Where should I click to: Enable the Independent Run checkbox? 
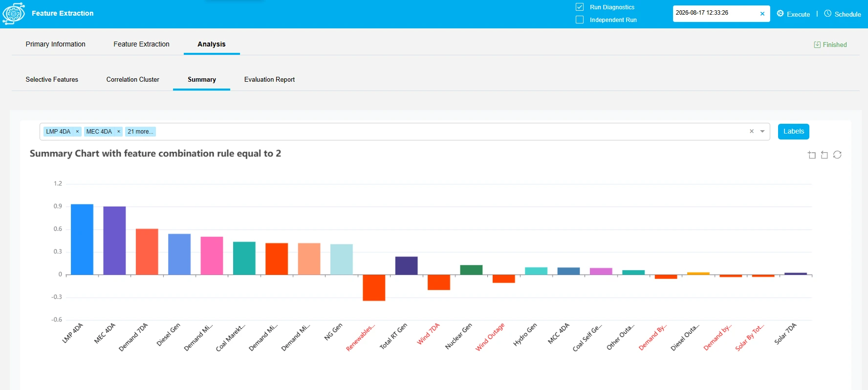point(580,20)
